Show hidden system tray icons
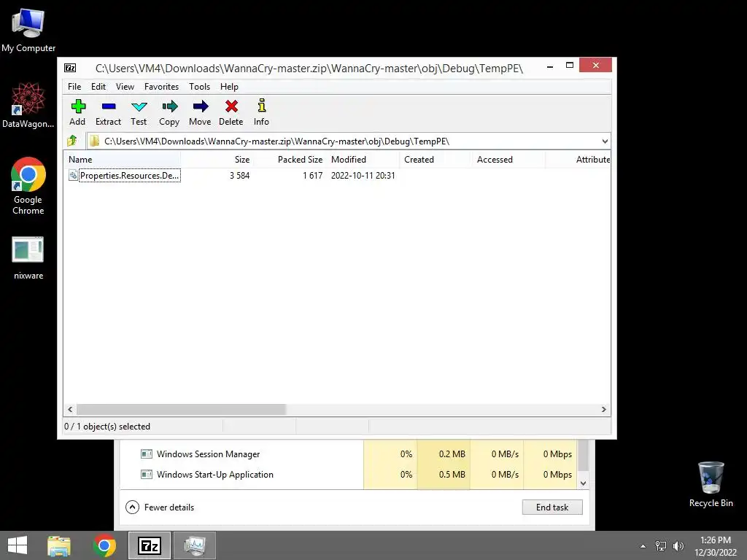This screenshot has height=560, width=747. click(x=643, y=546)
